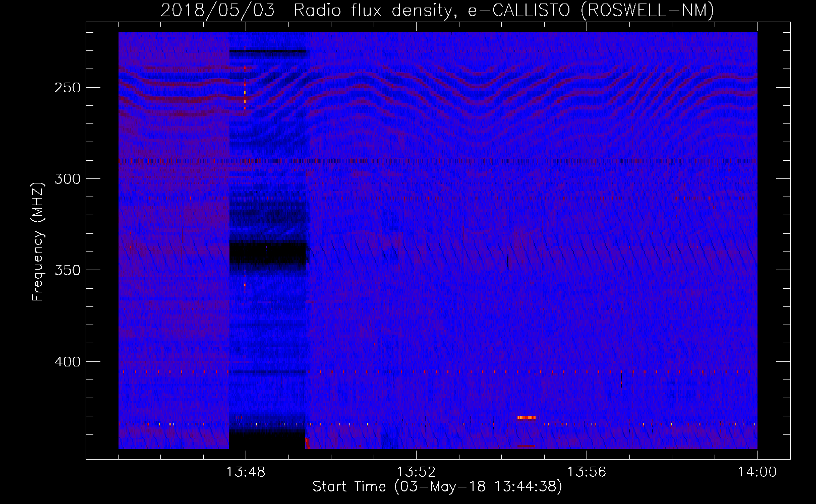Click the 13:52 time tick label
Viewport: 816px width, 504px height.
pos(416,472)
